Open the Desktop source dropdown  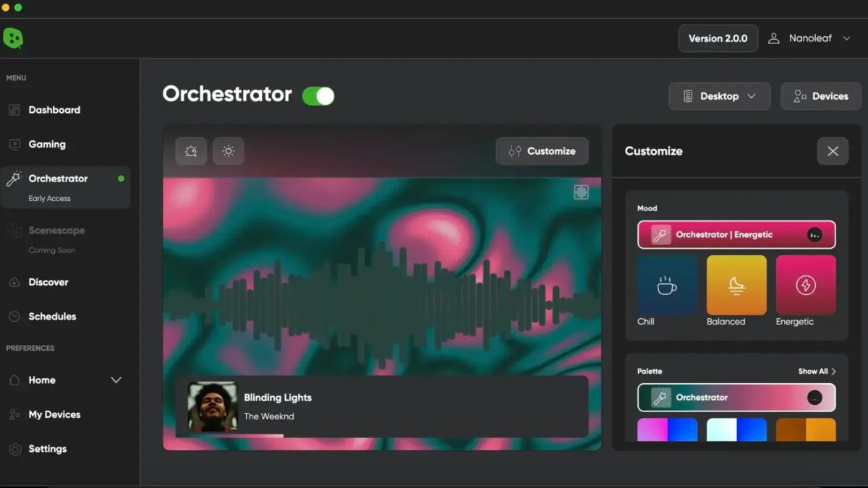point(719,96)
